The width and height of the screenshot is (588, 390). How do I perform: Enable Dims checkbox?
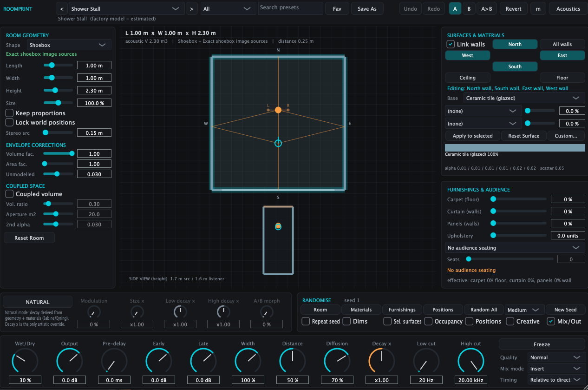coord(346,321)
